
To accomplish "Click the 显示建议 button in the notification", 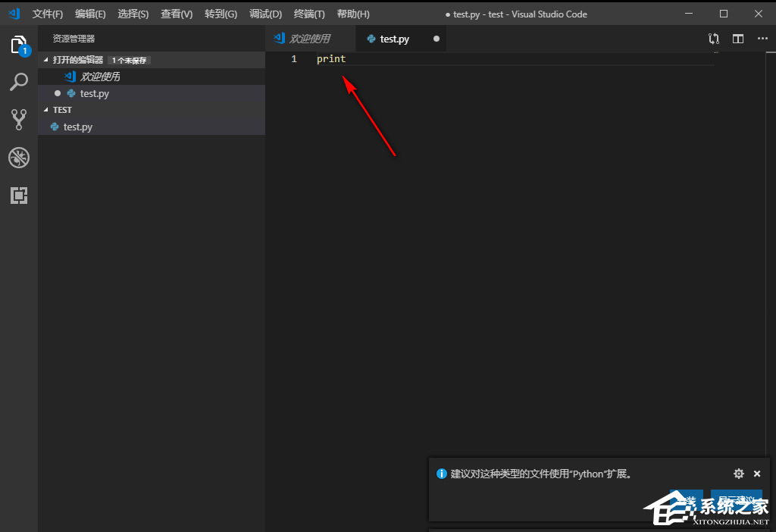I will [x=734, y=500].
